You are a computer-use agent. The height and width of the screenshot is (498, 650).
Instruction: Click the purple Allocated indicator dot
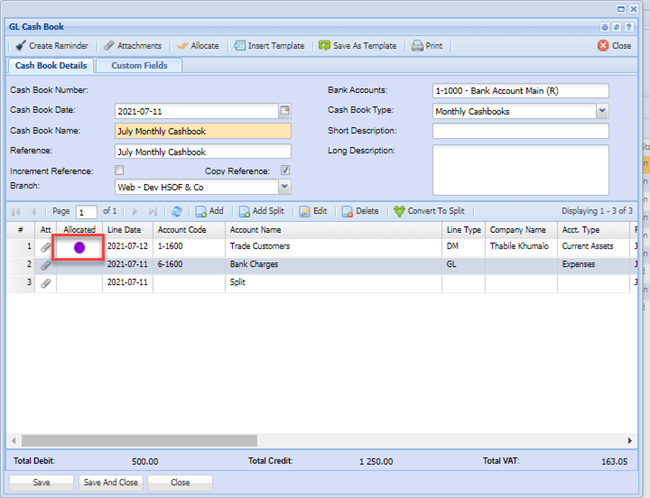tap(79, 246)
